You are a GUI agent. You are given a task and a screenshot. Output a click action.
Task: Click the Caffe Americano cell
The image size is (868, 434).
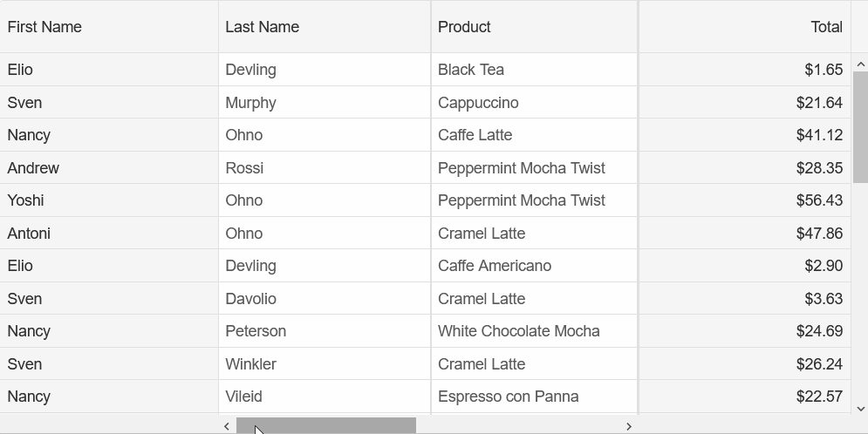coord(534,266)
